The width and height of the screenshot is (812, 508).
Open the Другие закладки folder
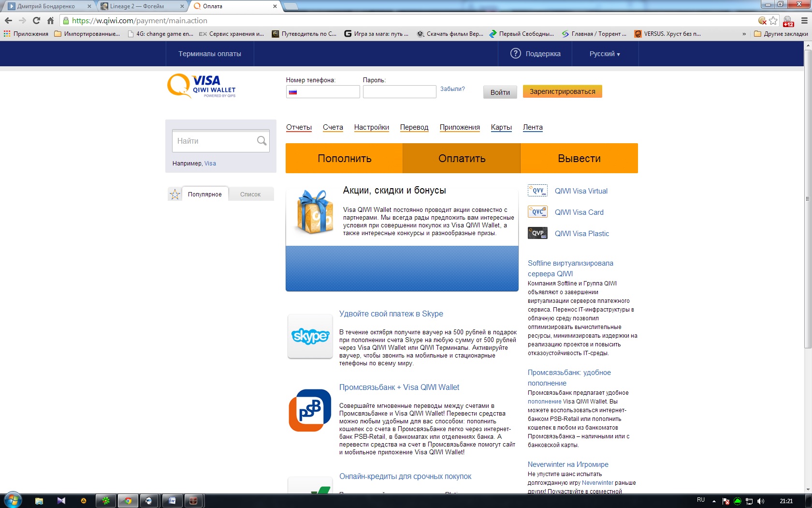[x=781, y=34]
